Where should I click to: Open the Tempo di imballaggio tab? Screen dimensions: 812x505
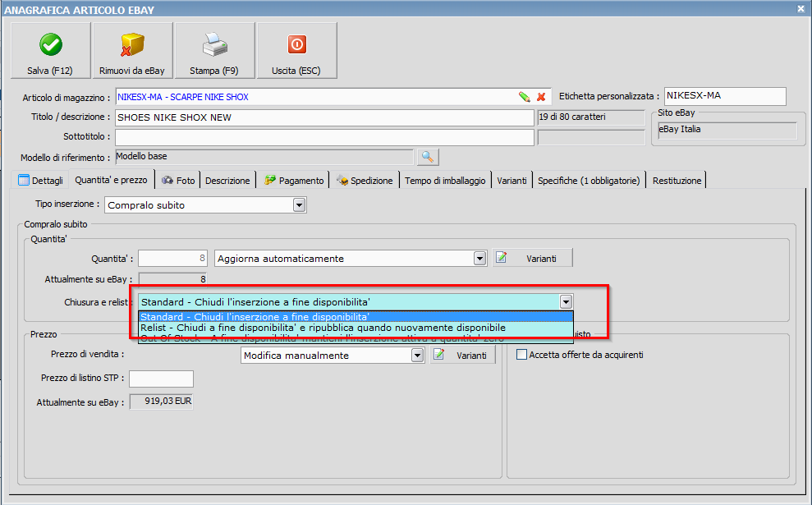[x=445, y=181]
